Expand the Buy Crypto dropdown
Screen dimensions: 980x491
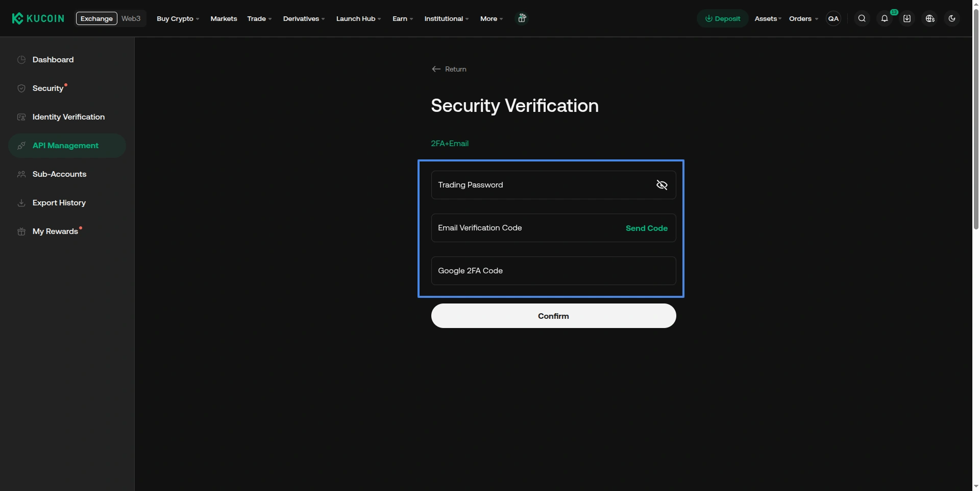tap(178, 18)
